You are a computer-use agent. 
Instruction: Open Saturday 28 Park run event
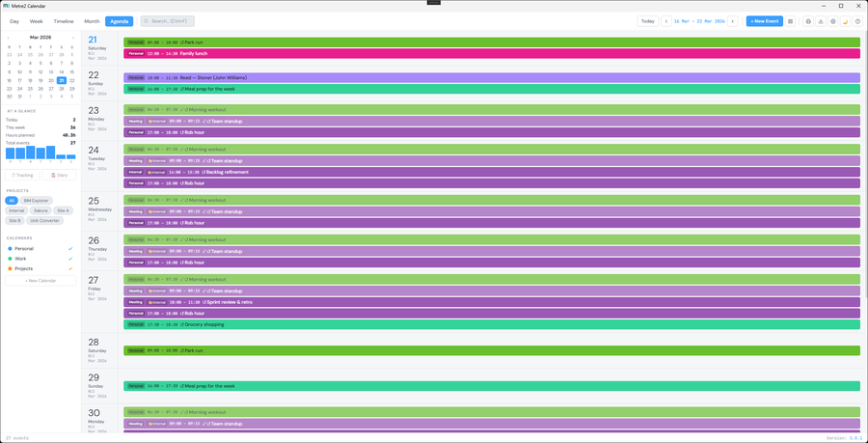coord(492,350)
